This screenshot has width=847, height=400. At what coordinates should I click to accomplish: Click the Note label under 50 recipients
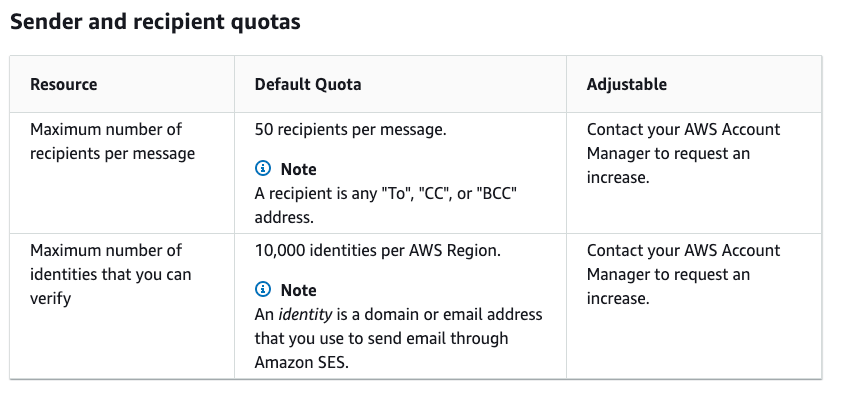pos(299,169)
